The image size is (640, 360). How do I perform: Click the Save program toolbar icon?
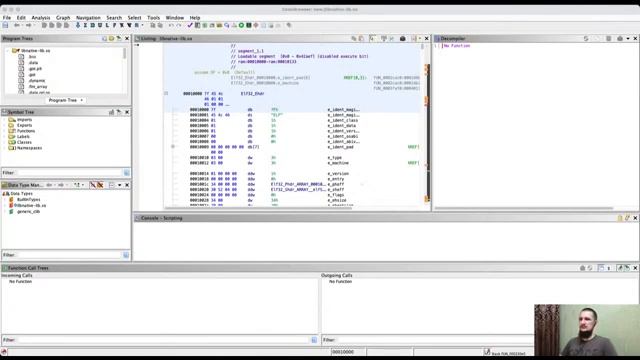coord(5,25)
